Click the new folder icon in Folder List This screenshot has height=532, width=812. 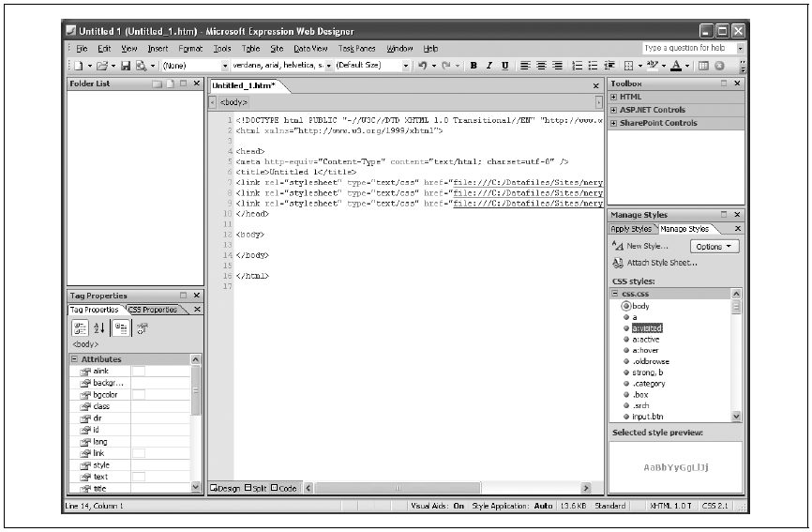[157, 84]
